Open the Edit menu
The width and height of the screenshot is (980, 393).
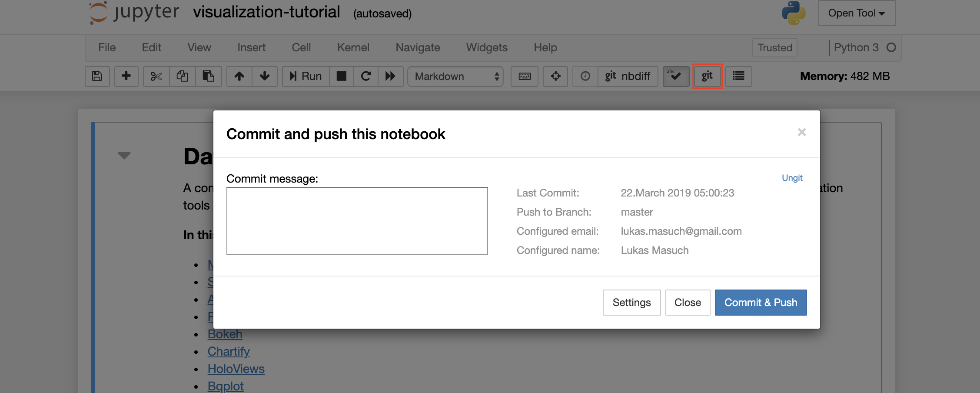pyautogui.click(x=152, y=47)
